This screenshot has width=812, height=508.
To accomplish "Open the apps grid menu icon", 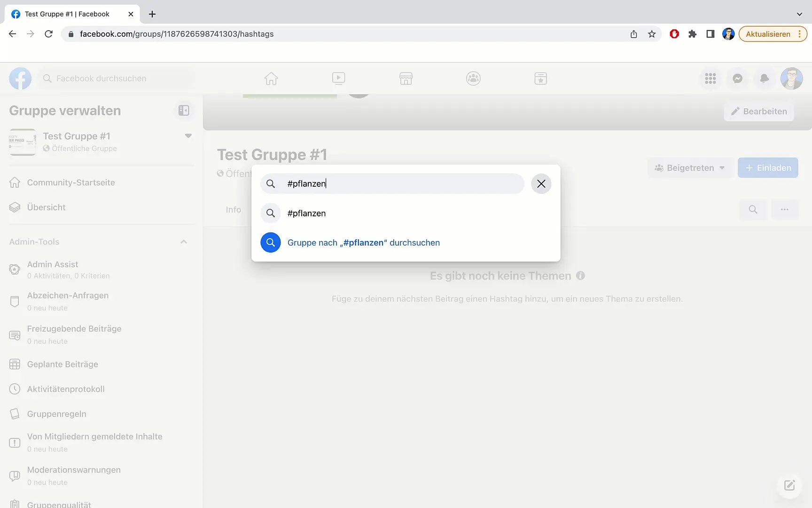I will tap(710, 79).
